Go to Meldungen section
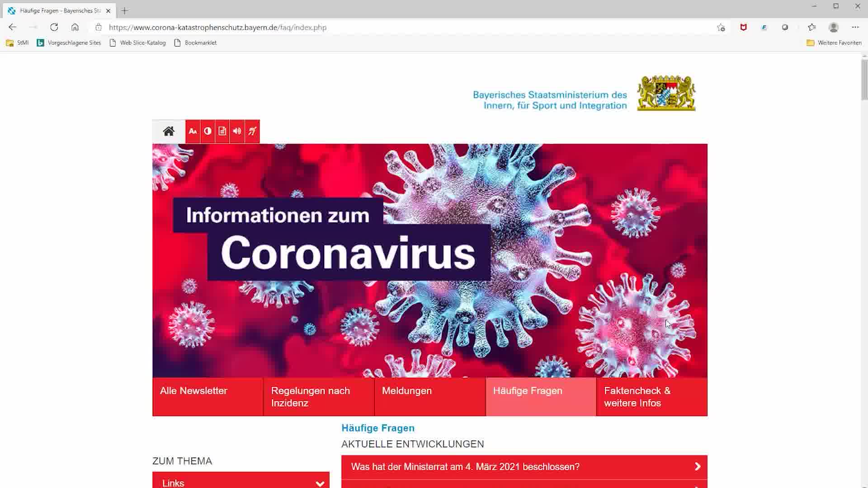This screenshot has height=488, width=868. click(x=430, y=397)
